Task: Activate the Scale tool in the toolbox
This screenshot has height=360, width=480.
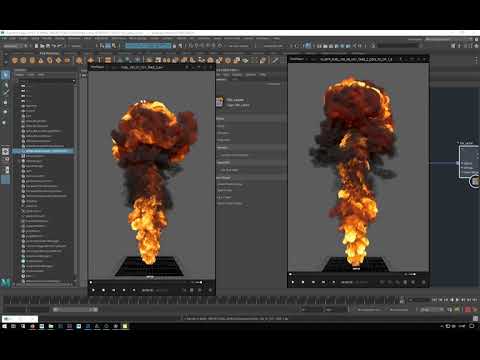Action: point(5,123)
